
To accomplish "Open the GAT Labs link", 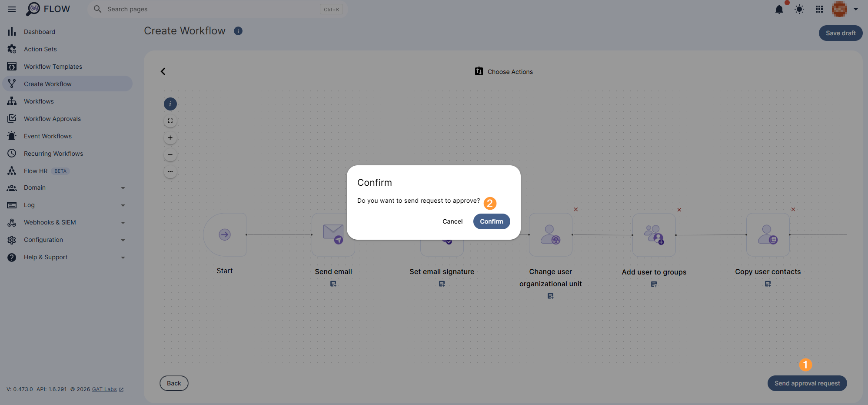I will point(104,389).
